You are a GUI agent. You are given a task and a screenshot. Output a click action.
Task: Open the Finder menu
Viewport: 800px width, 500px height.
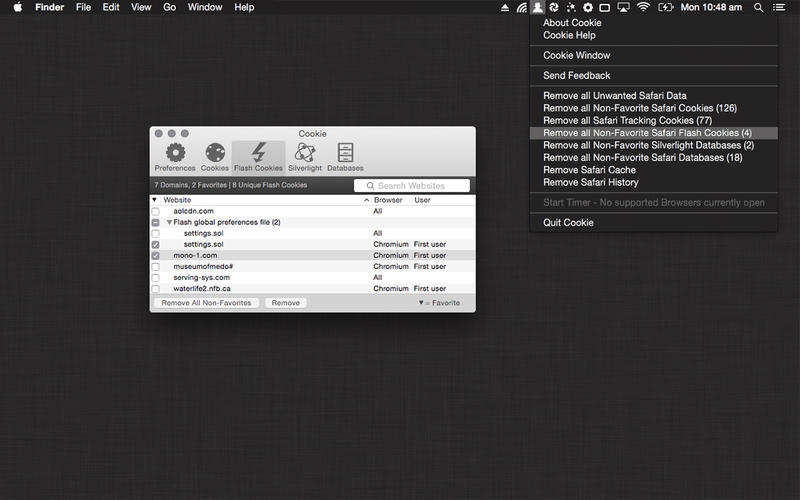pyautogui.click(x=49, y=7)
